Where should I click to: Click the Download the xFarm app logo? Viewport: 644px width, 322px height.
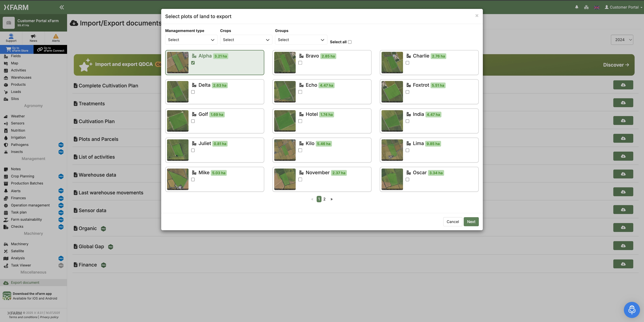(x=7, y=296)
